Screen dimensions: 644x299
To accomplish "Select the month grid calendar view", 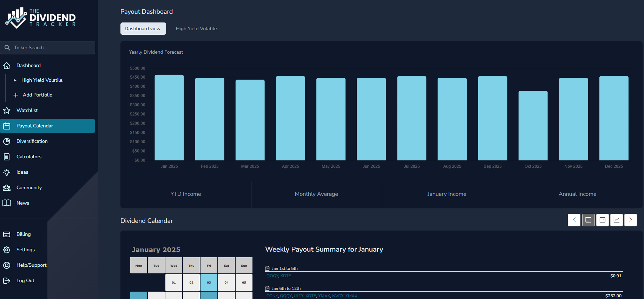I will tap(588, 220).
